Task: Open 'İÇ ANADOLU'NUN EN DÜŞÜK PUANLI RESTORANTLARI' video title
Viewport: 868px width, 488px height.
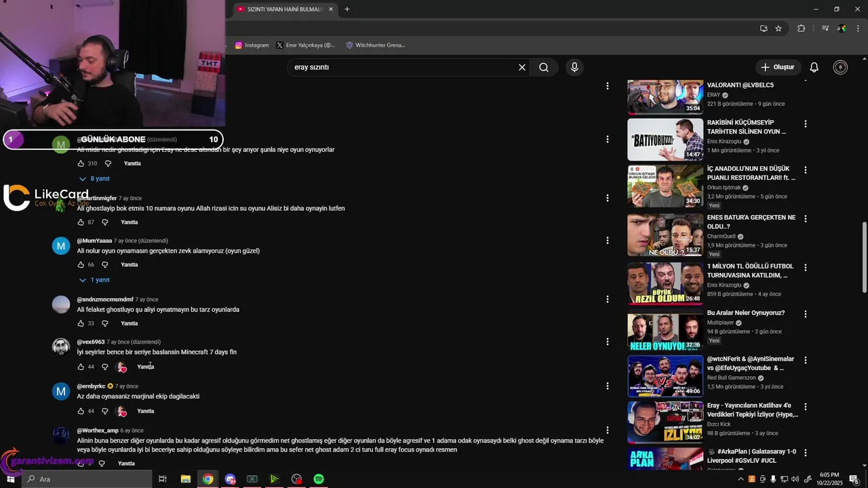Action: point(751,173)
